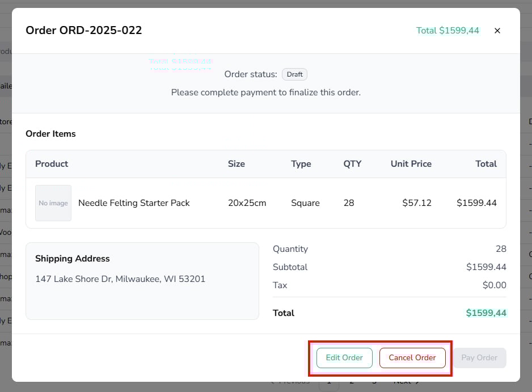Click the Unit Price column header
The height and width of the screenshot is (392, 532).
(411, 164)
